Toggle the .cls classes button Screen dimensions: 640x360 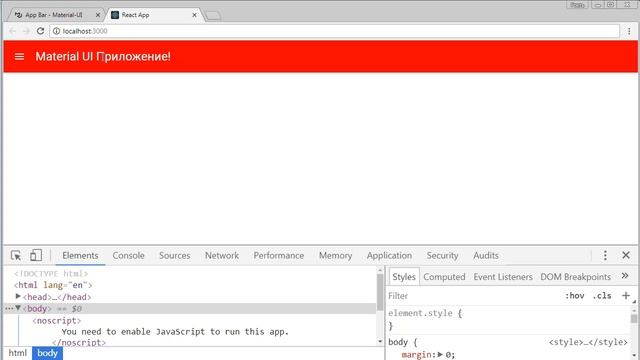tap(602, 296)
